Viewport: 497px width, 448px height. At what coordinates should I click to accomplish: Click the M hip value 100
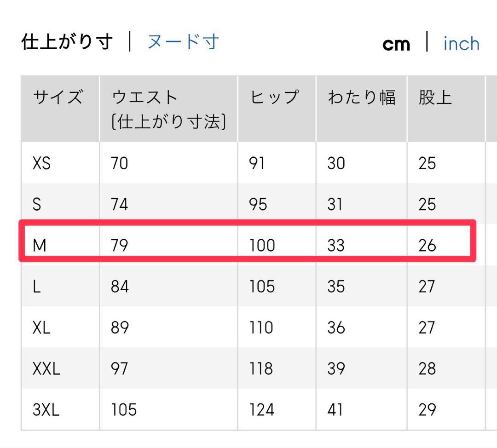(262, 246)
